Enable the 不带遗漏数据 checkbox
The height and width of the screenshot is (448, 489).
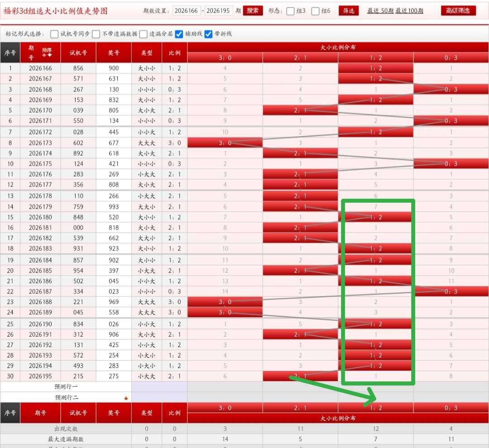pos(96,34)
